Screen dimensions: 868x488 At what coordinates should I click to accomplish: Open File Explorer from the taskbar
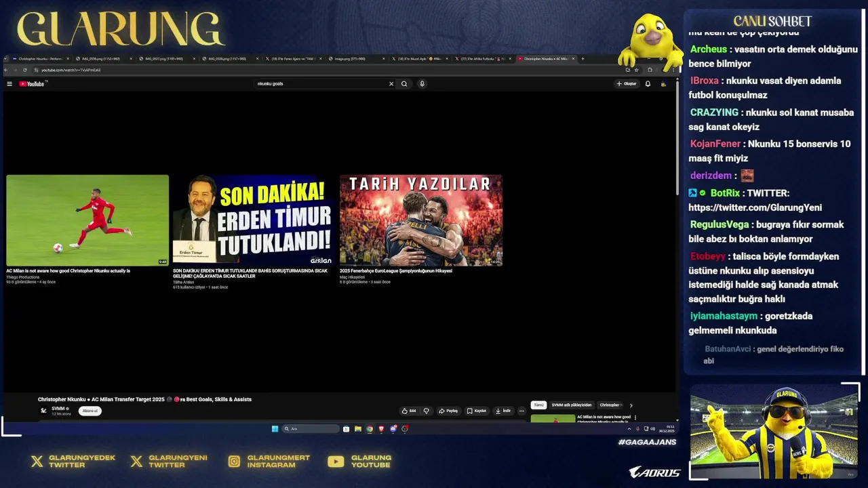pos(357,429)
